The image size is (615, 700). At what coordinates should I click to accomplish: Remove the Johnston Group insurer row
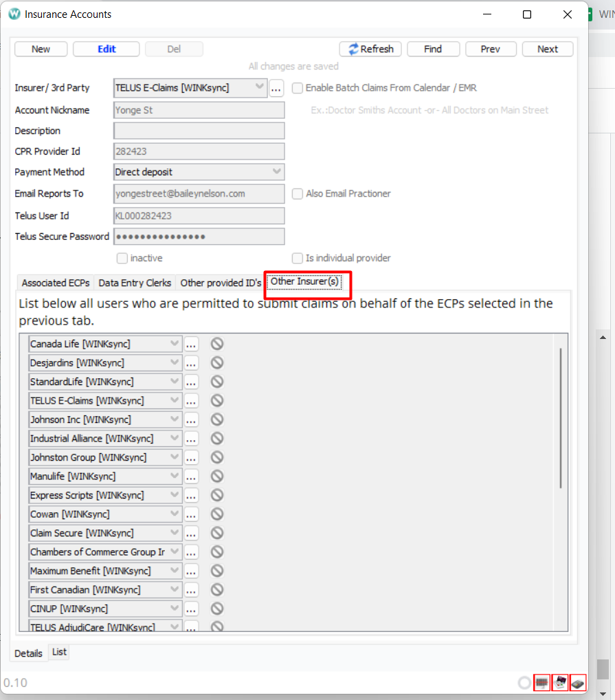(217, 457)
